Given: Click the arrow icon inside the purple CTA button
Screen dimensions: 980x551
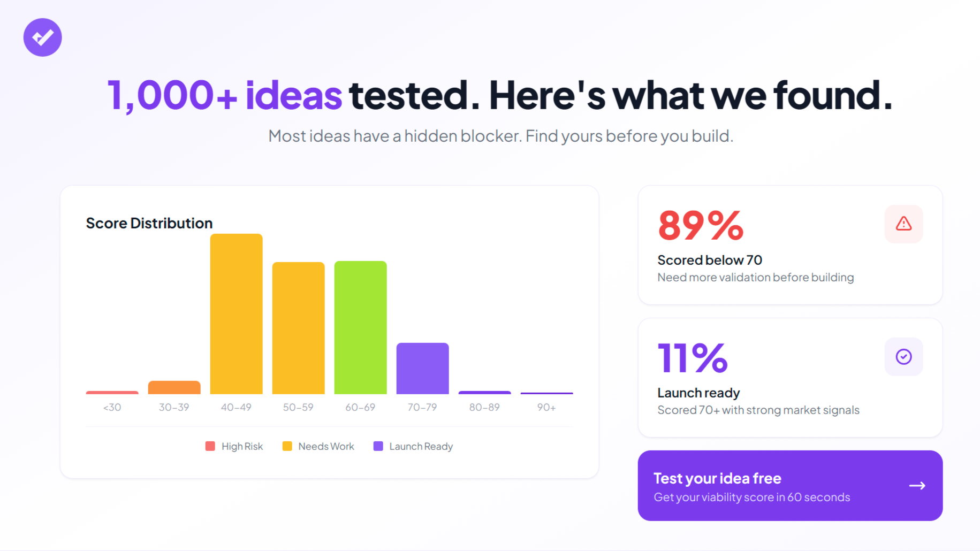Looking at the screenshot, I should click(x=917, y=485).
